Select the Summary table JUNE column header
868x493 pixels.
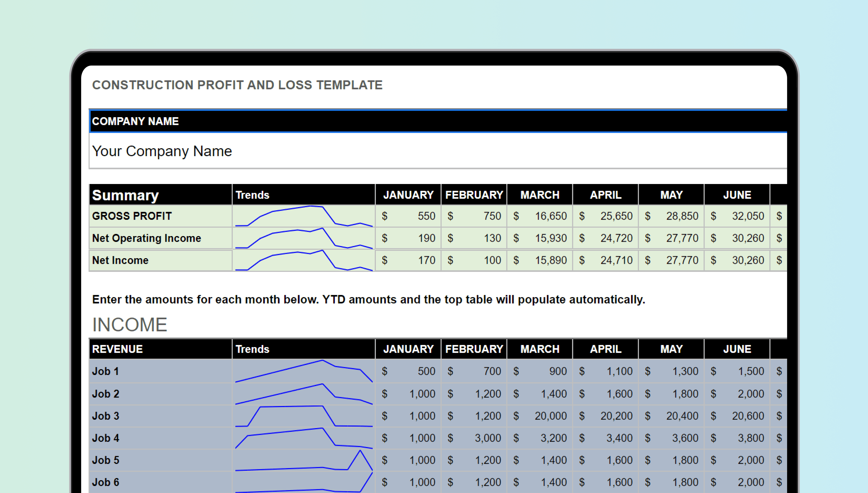point(737,195)
